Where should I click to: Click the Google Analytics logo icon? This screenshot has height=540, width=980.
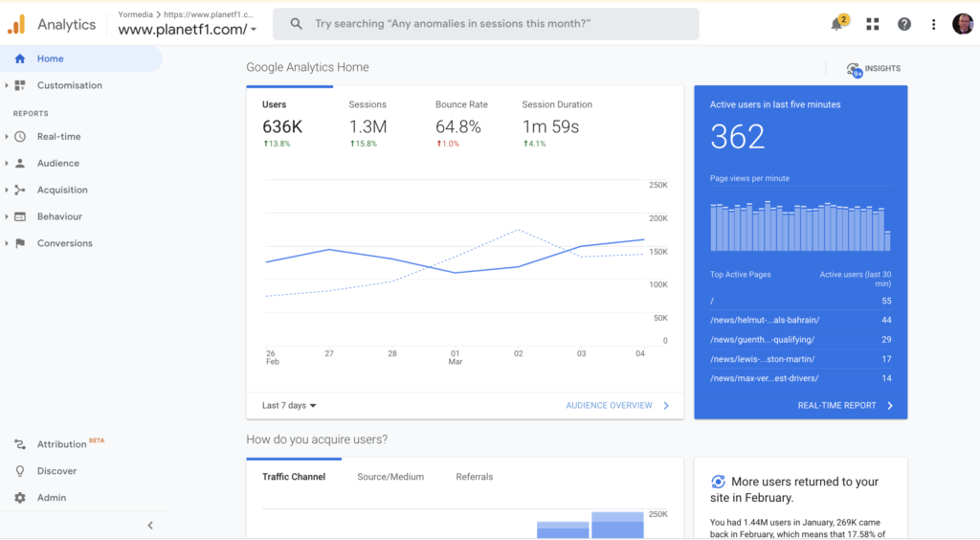tap(16, 24)
